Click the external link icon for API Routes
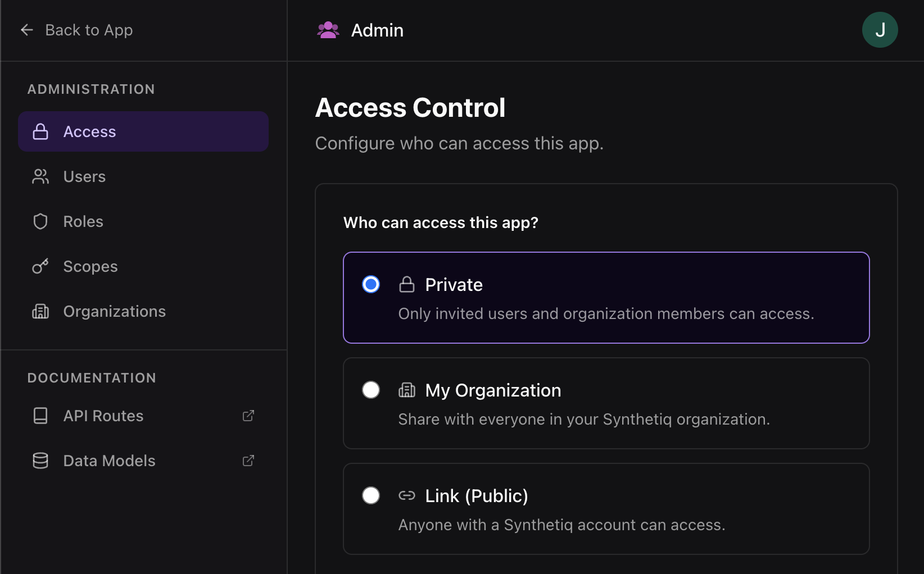Viewport: 924px width, 574px height. [248, 416]
